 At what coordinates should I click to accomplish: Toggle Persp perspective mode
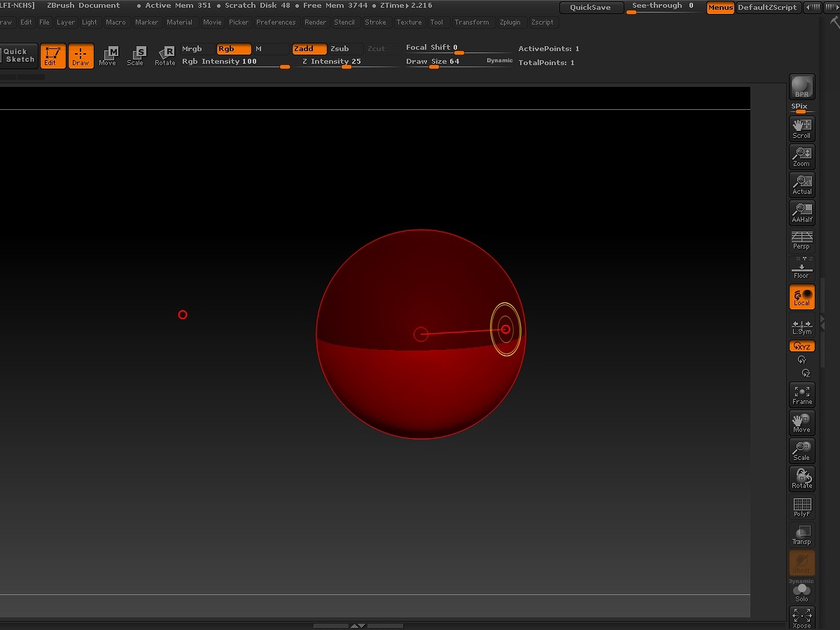tap(801, 240)
